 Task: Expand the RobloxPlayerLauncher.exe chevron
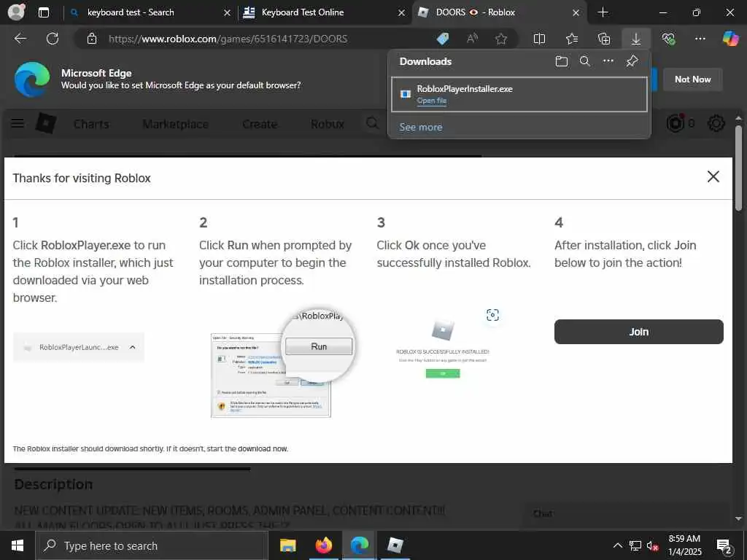[133, 347]
